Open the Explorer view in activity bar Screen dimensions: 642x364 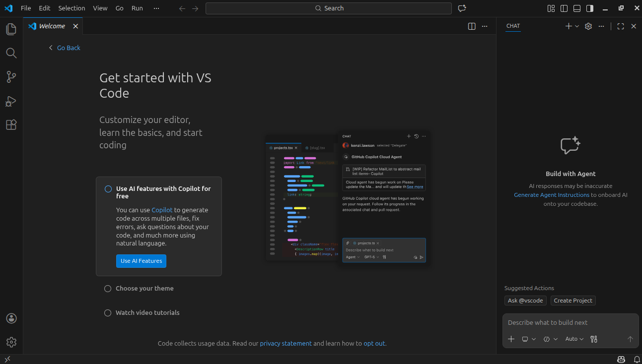pyautogui.click(x=11, y=29)
